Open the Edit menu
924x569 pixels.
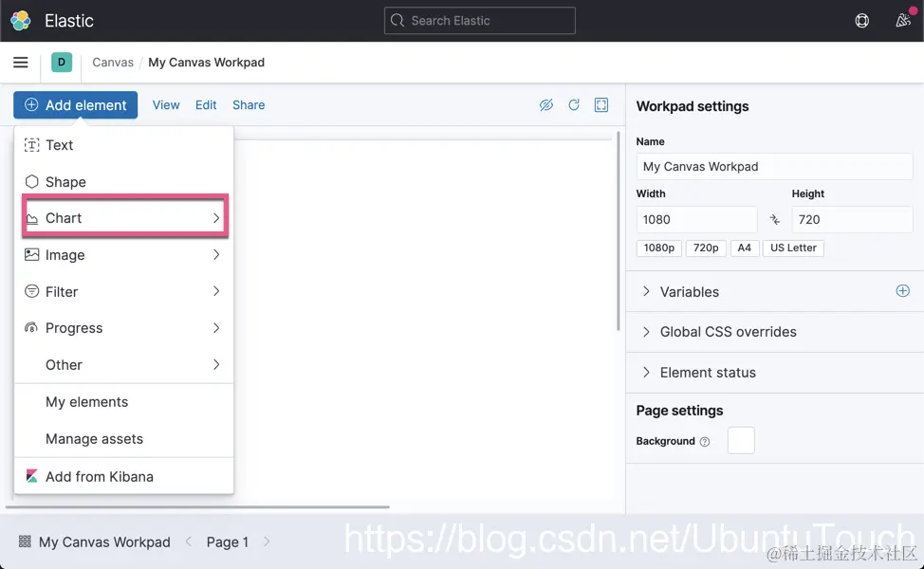tap(206, 105)
